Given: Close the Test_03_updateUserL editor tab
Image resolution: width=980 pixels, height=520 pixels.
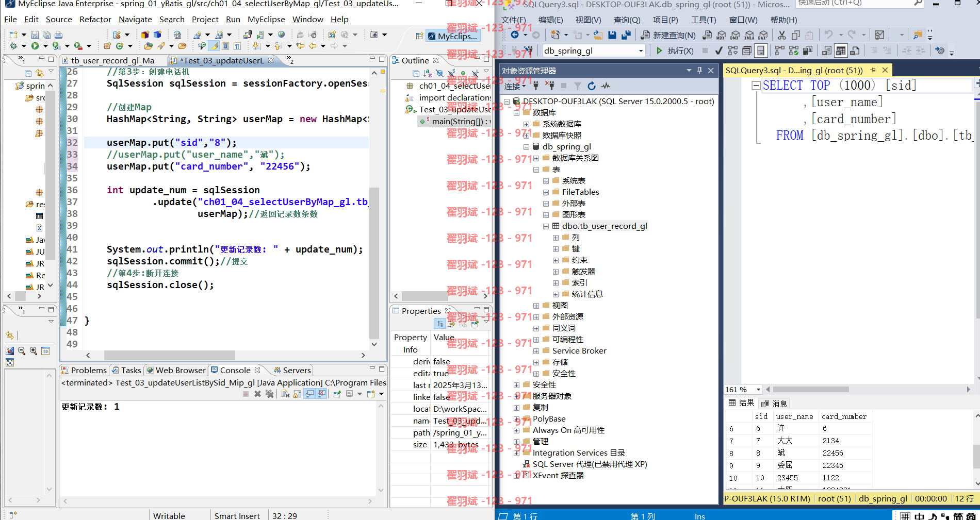Looking at the screenshot, I should tap(271, 60).
